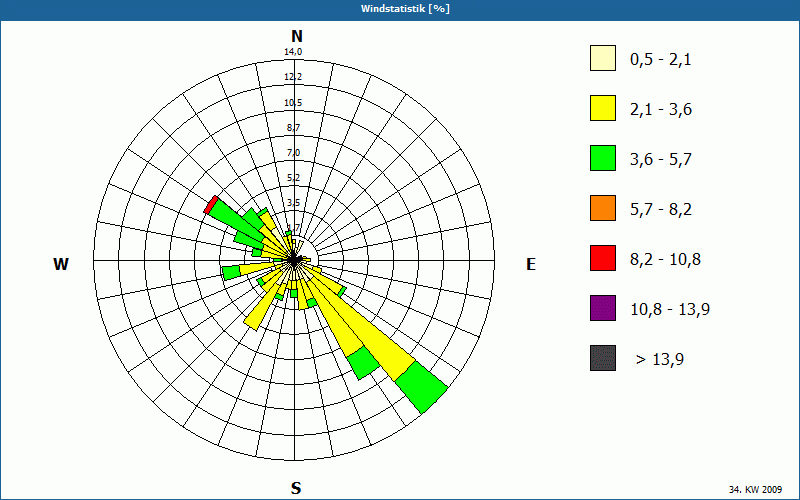Click the 7,0 radial scale label
800x500 pixels.
point(293,153)
